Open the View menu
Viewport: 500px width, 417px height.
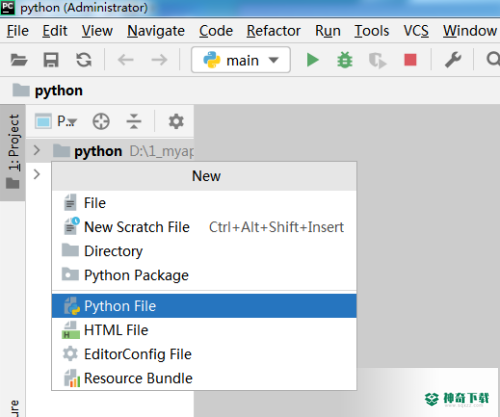pos(97,31)
